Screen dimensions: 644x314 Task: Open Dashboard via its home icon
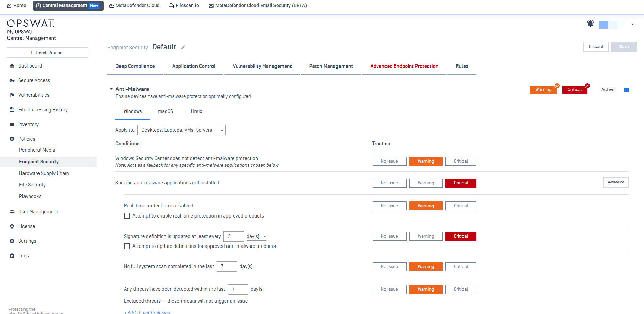pyautogui.click(x=12, y=66)
